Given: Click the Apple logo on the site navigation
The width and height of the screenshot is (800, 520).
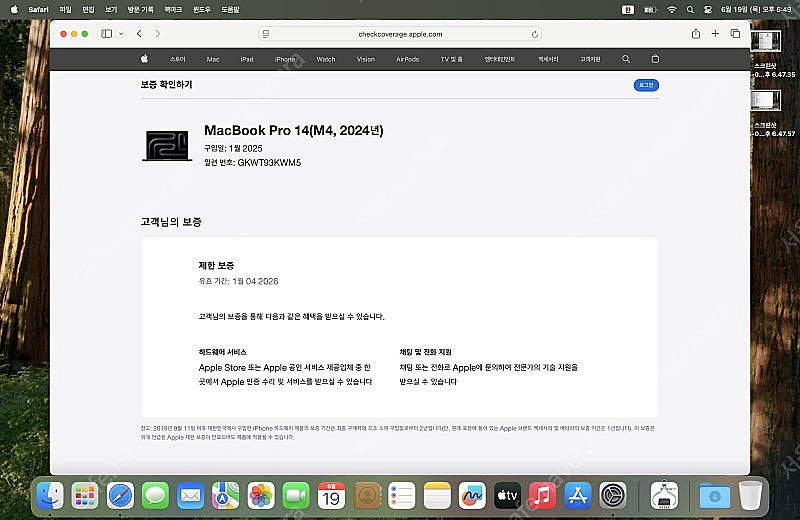Looking at the screenshot, I should pos(144,59).
